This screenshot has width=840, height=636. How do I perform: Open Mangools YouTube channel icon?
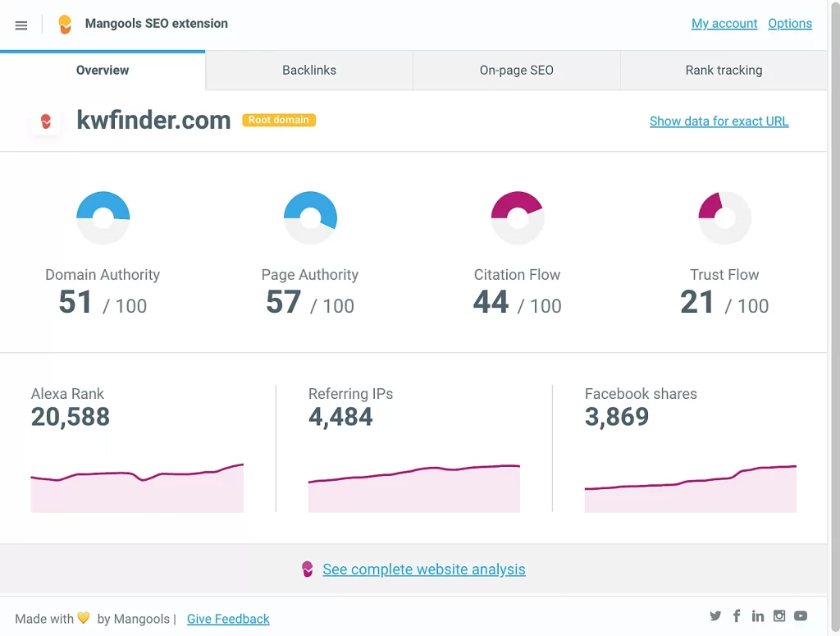pyautogui.click(x=801, y=615)
